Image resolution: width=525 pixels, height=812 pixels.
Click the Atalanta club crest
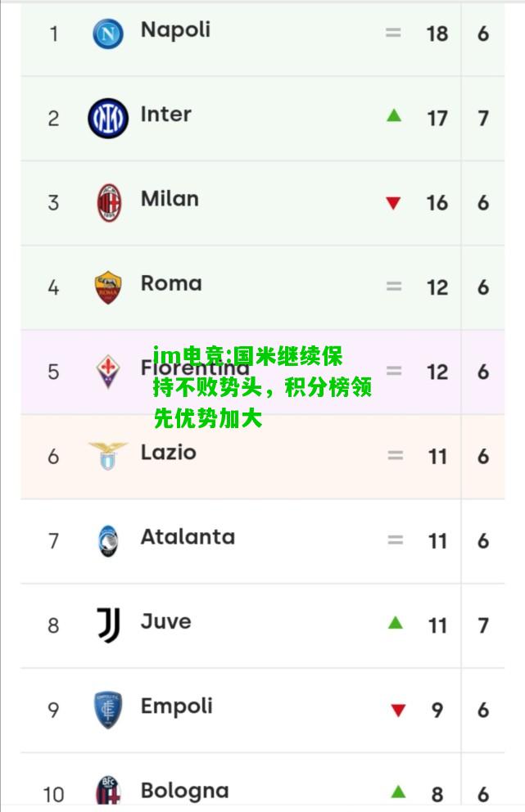(108, 540)
